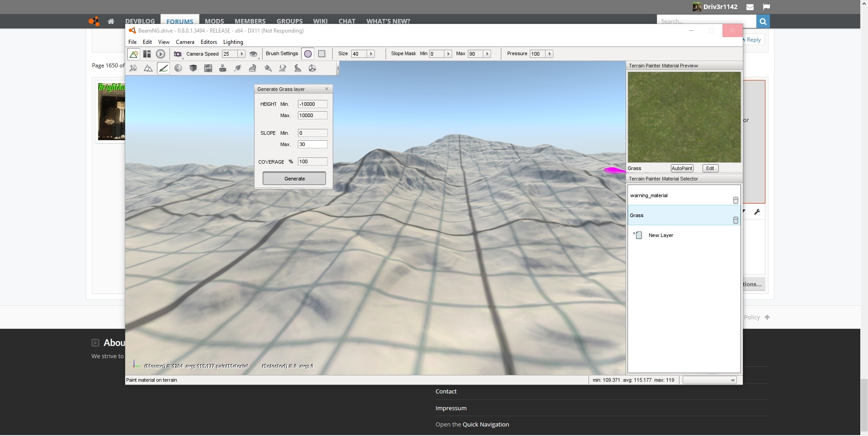
Task: Select the Decal Road Editor icon
Action: pos(297,68)
